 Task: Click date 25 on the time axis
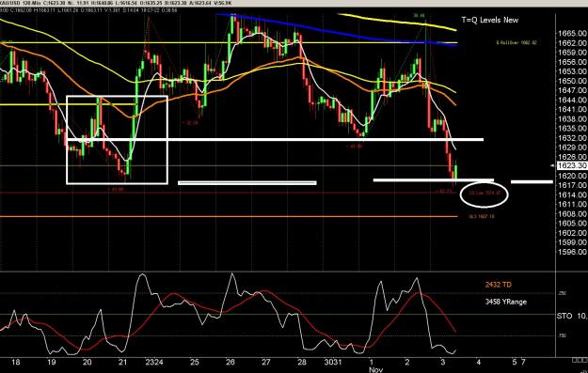194,362
